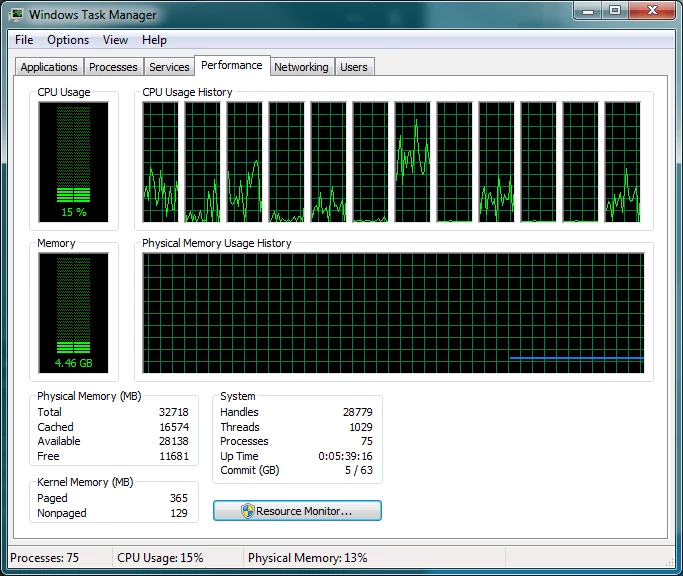Image resolution: width=683 pixels, height=576 pixels.
Task: Click status bar text CPU Usage: 15%
Action: pyautogui.click(x=160, y=558)
